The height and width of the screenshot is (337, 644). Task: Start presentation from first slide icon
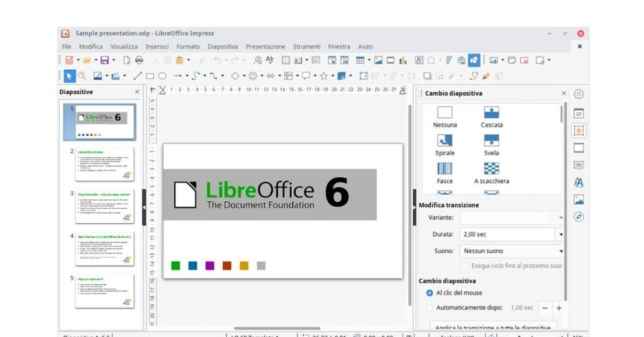(332, 60)
